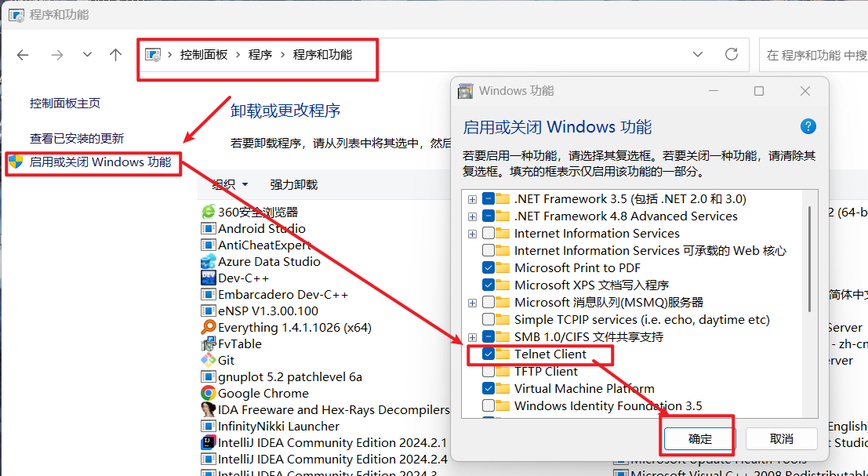Viewport: 868px width, 476px height.
Task: Click the 程序 breadcrumb item
Action: click(x=260, y=55)
